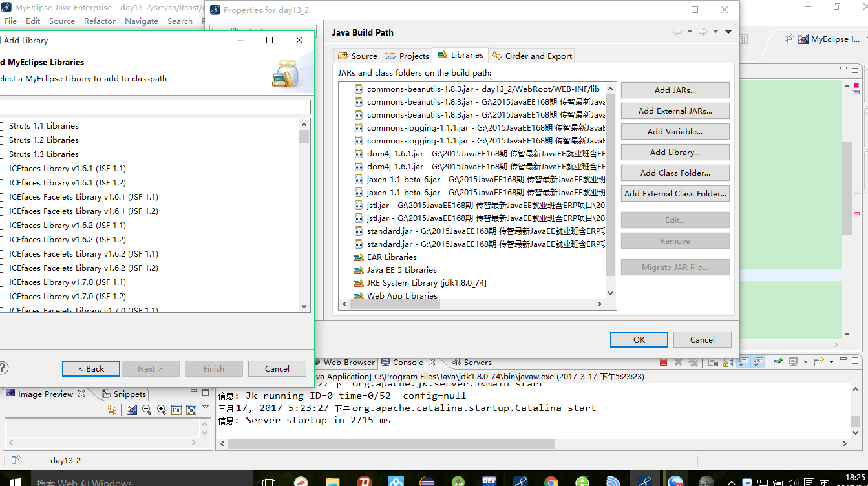Select the Web App Libraries entry
This screenshot has height=486, width=868.
click(396, 296)
